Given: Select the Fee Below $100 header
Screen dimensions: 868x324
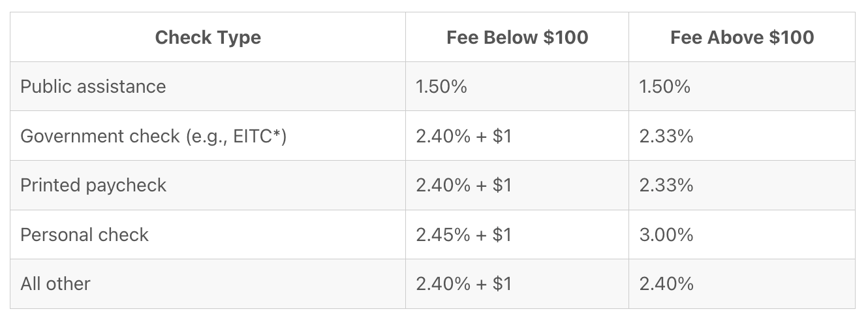Looking at the screenshot, I should coord(517,37).
